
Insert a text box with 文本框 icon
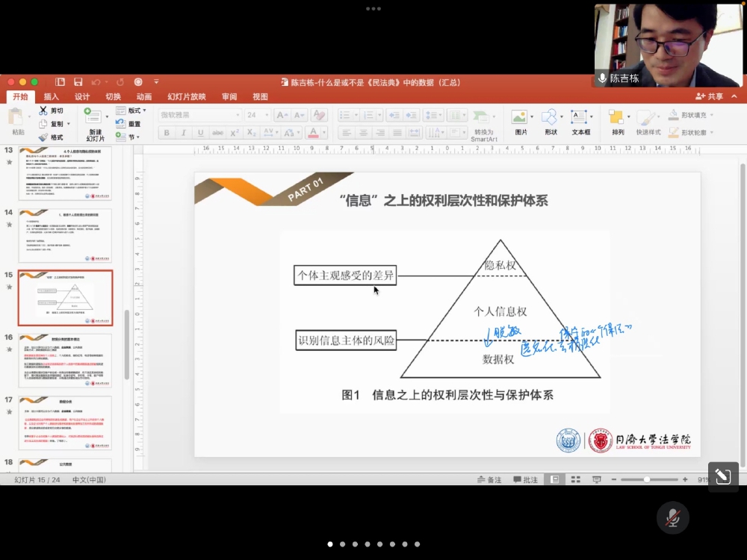(x=579, y=116)
